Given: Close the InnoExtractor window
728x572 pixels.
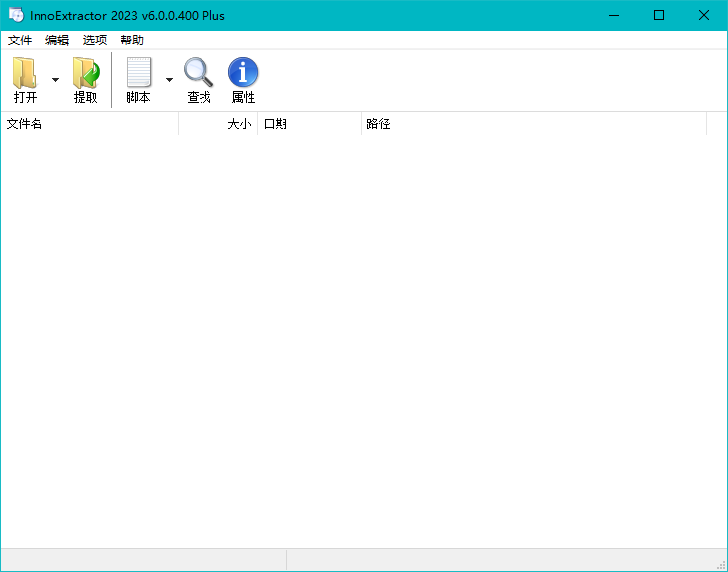Looking at the screenshot, I should pos(704,16).
